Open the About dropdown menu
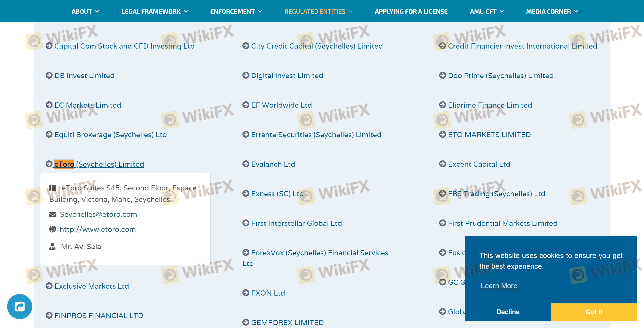 click(85, 11)
